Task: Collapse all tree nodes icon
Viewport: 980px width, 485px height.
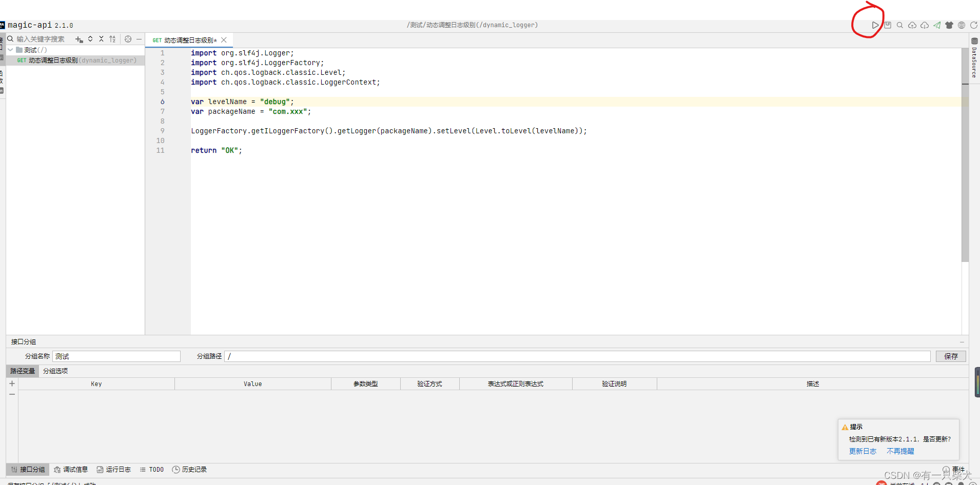Action: pyautogui.click(x=101, y=39)
